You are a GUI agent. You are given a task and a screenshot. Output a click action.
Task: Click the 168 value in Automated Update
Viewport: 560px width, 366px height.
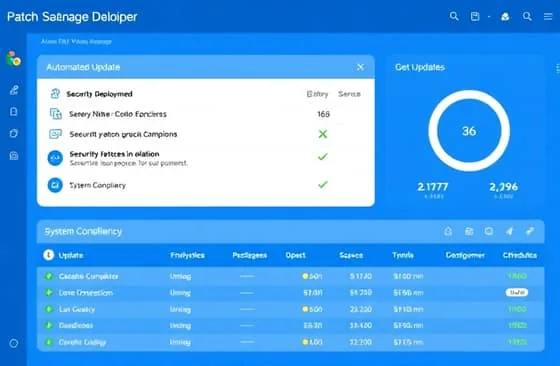[x=324, y=114]
